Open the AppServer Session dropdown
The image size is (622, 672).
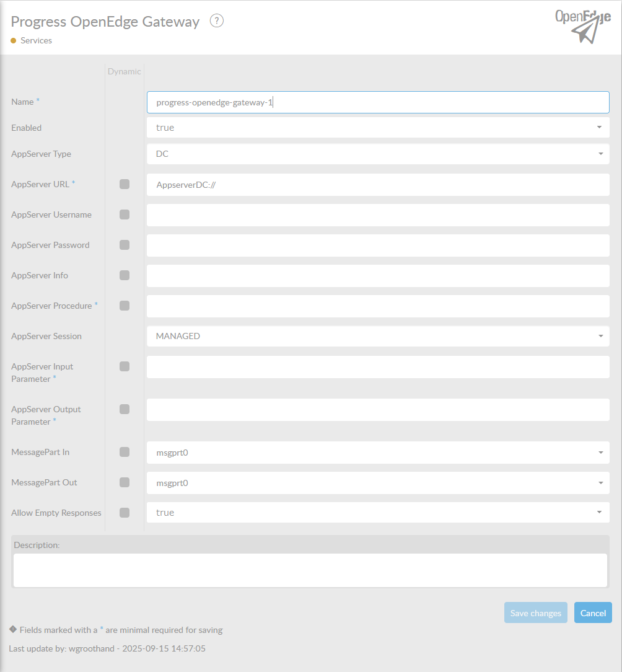(x=377, y=336)
